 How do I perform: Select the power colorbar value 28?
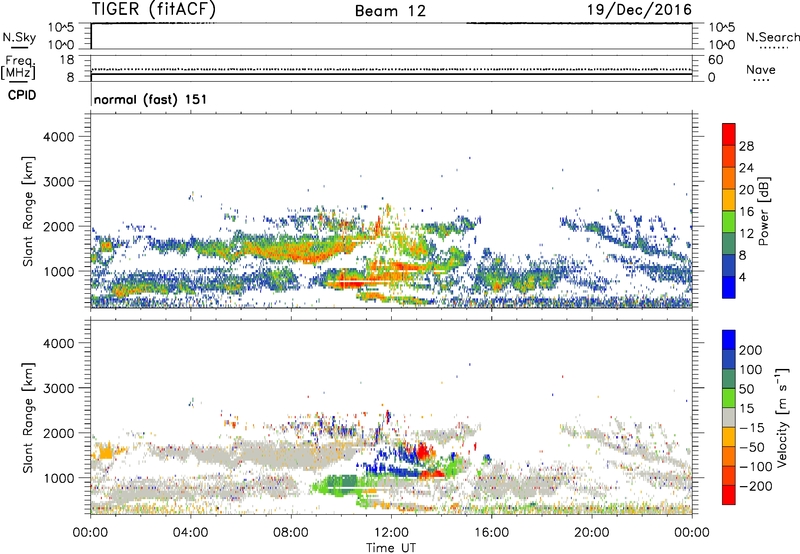tap(746, 146)
